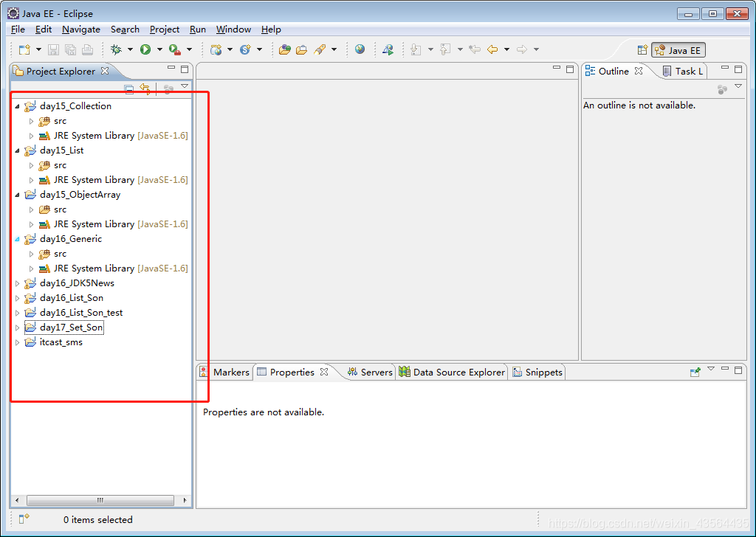Minimize the editor area
756x537 pixels.
(557, 68)
